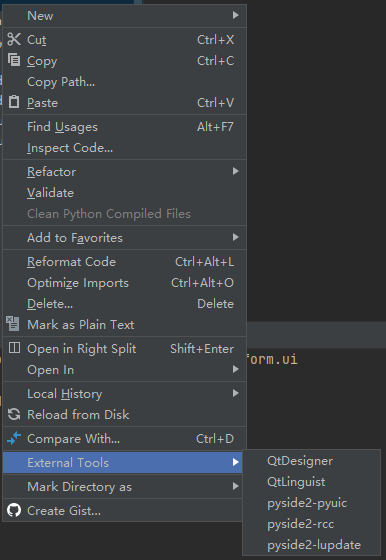
Task: Expand the New submenu arrow
Action: (x=235, y=15)
